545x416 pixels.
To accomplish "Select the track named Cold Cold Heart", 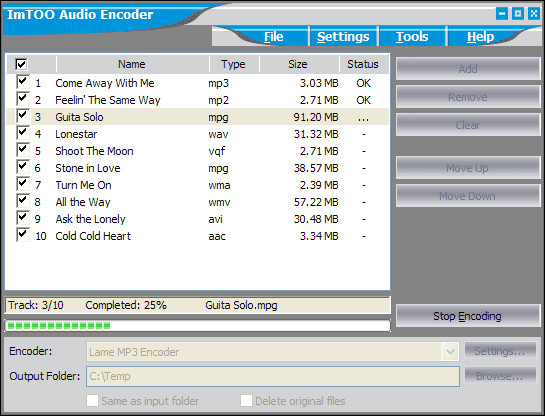I will point(93,236).
